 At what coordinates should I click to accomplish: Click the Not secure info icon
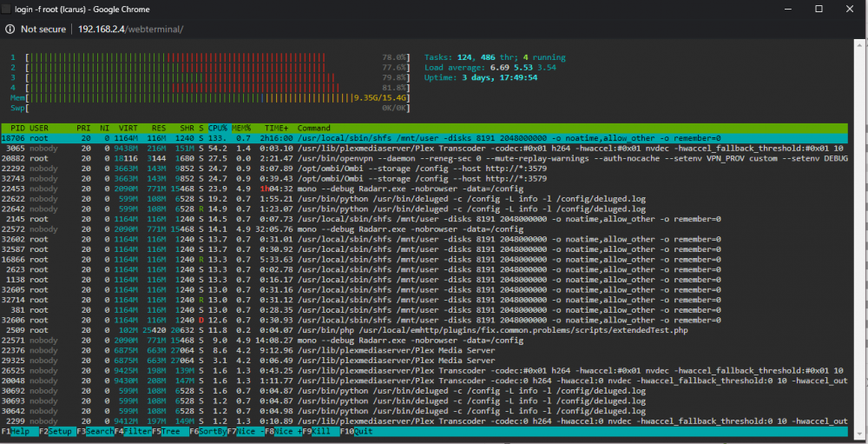[x=10, y=29]
